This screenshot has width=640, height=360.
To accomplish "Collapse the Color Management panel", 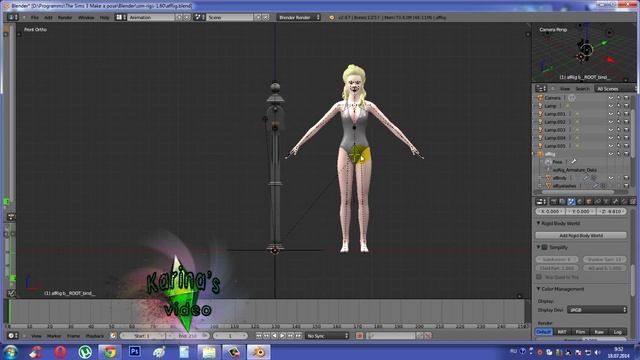I will pyautogui.click(x=538, y=289).
